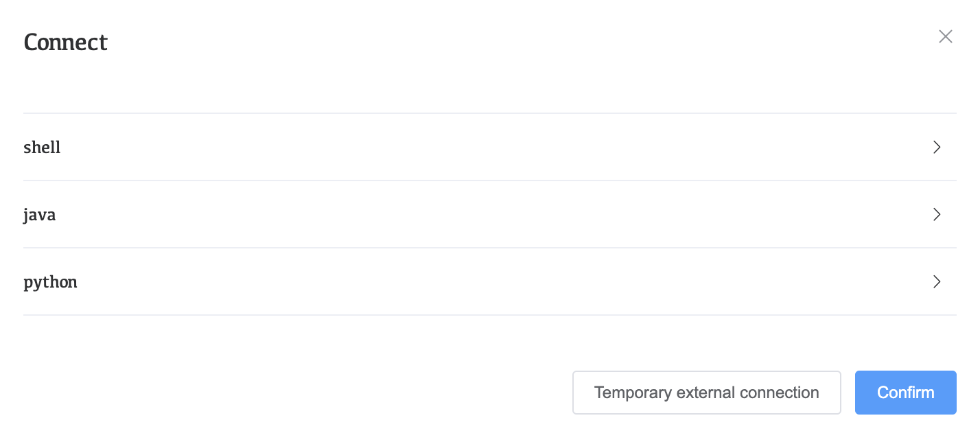
Task: Choose the "shell" text label
Action: pos(43,148)
